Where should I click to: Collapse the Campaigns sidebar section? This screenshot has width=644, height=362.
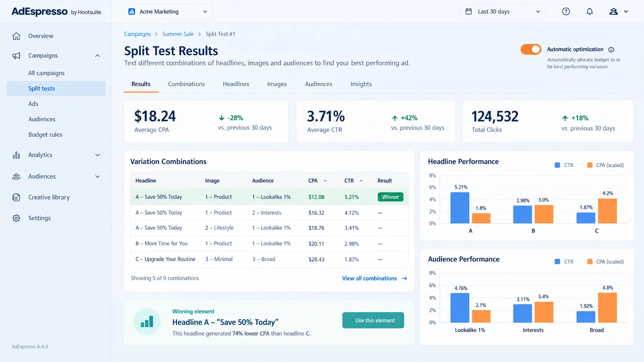[97, 56]
